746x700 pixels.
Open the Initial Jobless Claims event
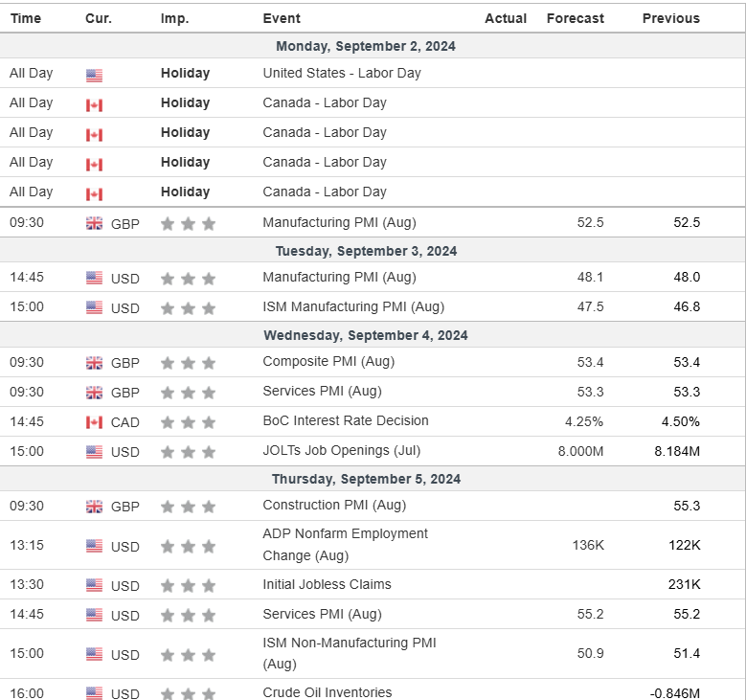pyautogui.click(x=327, y=584)
